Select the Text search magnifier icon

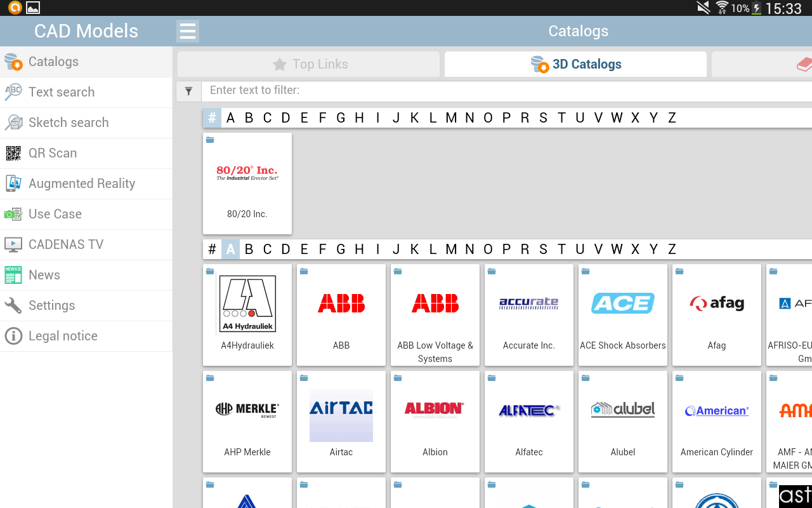pyautogui.click(x=13, y=92)
